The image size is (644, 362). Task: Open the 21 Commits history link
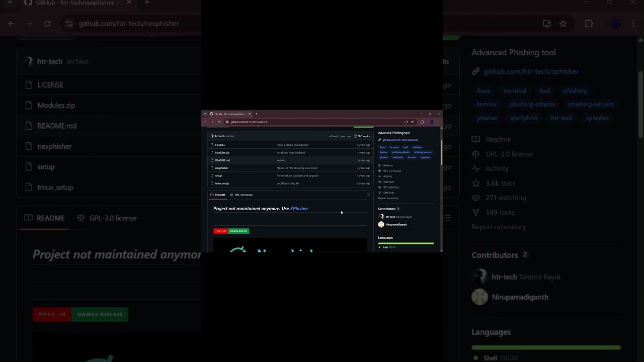click(362, 136)
